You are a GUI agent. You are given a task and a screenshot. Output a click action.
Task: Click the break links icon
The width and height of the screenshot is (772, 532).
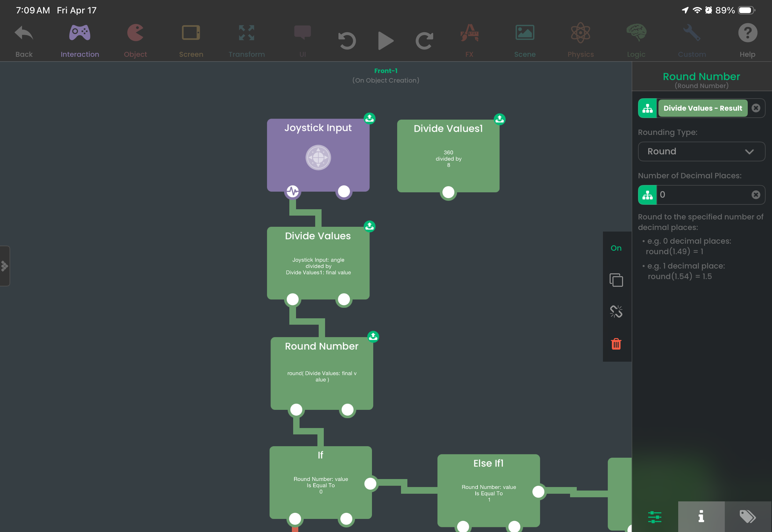click(616, 312)
